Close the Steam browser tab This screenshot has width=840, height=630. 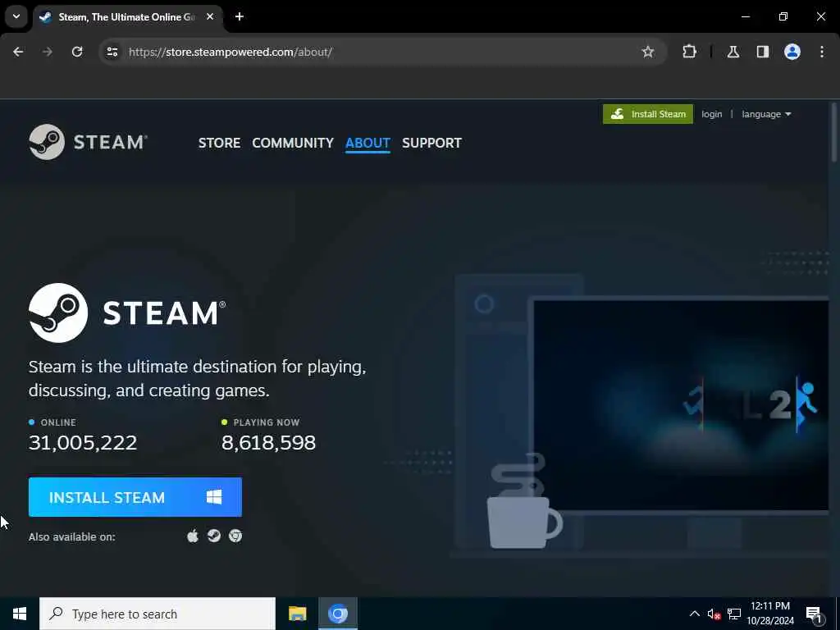pyautogui.click(x=210, y=16)
